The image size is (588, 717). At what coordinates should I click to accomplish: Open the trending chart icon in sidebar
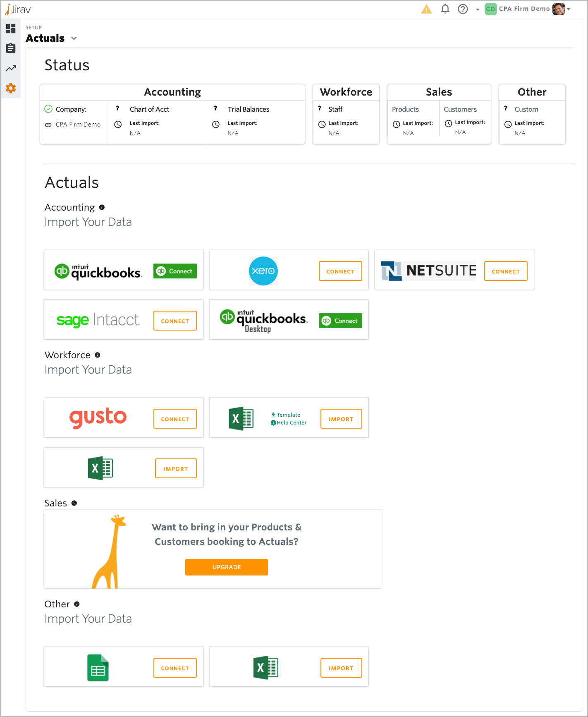click(x=11, y=68)
